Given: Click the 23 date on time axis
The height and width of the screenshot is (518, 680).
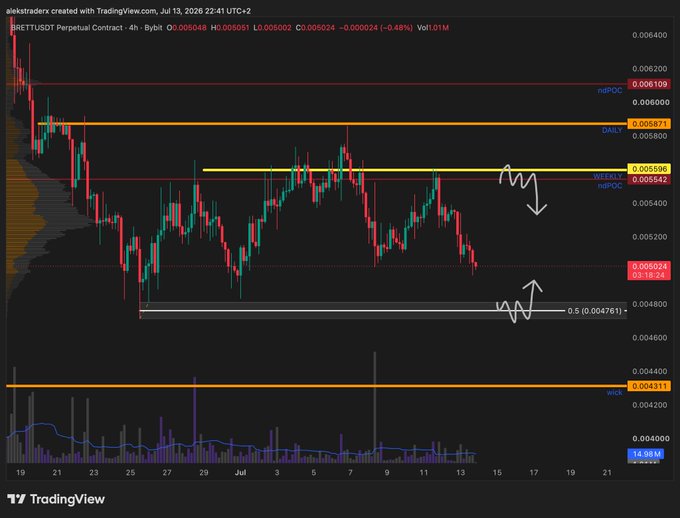Looking at the screenshot, I should (x=94, y=472).
